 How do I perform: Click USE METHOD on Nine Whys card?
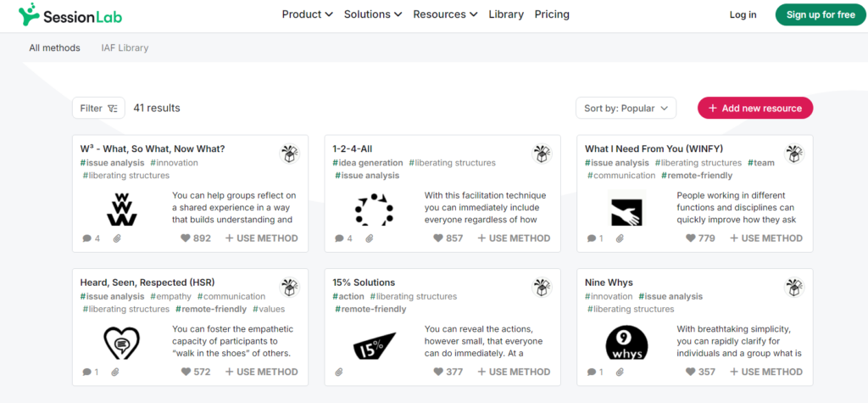(x=766, y=372)
